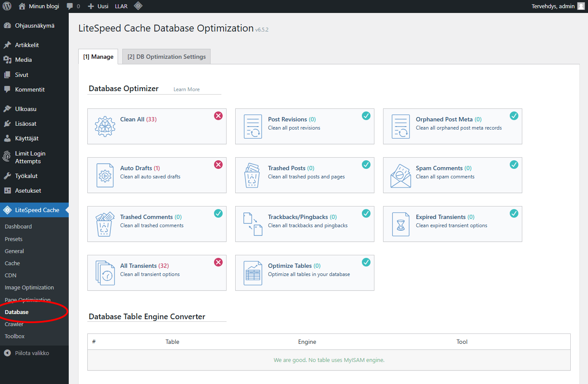This screenshot has width=588, height=384.
Task: Click the Post Revisions document icon
Action: tap(253, 127)
